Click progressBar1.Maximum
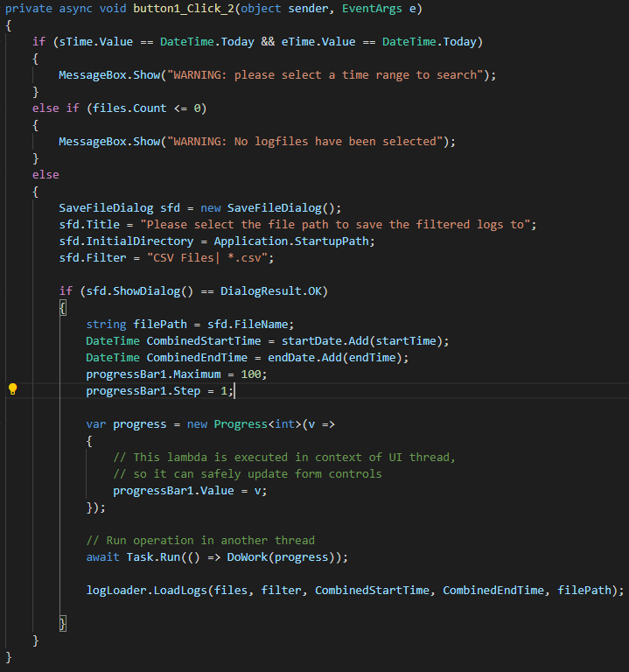Screen dimensions: 629x672 pyautogui.click(x=153, y=374)
